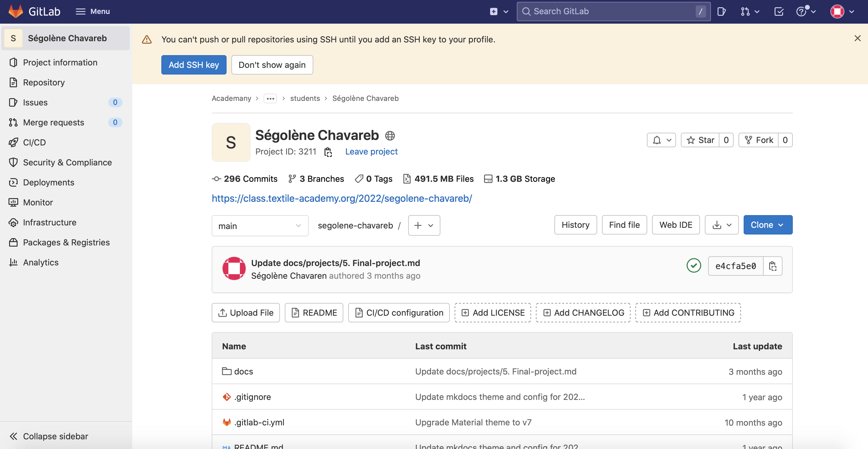The height and width of the screenshot is (449, 868).
Task: Open the README button
Action: pos(314,313)
